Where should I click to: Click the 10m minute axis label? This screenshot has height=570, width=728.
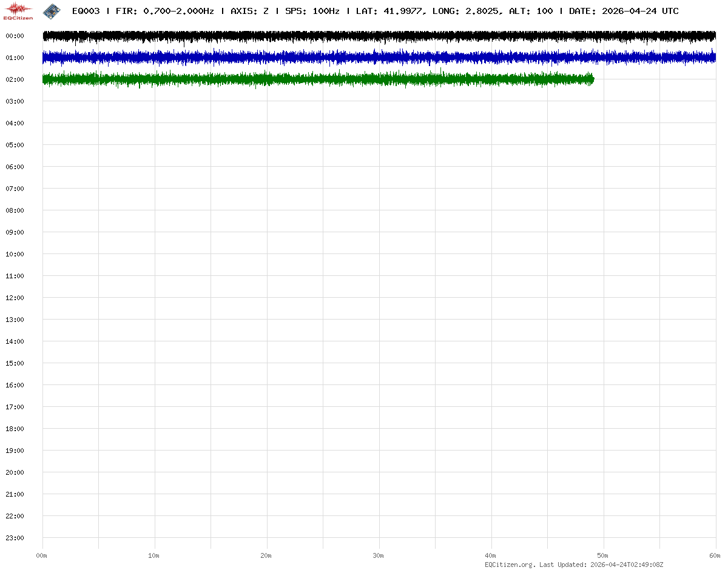click(154, 555)
